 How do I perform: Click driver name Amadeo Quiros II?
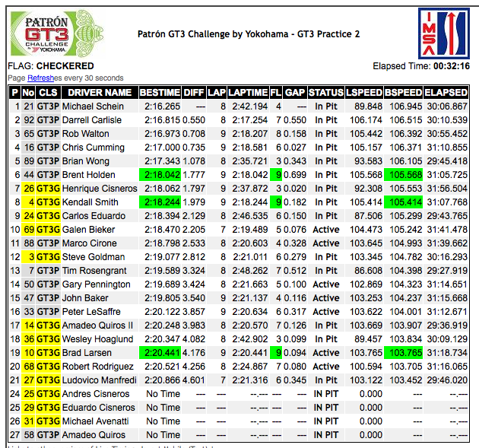pyautogui.click(x=96, y=326)
